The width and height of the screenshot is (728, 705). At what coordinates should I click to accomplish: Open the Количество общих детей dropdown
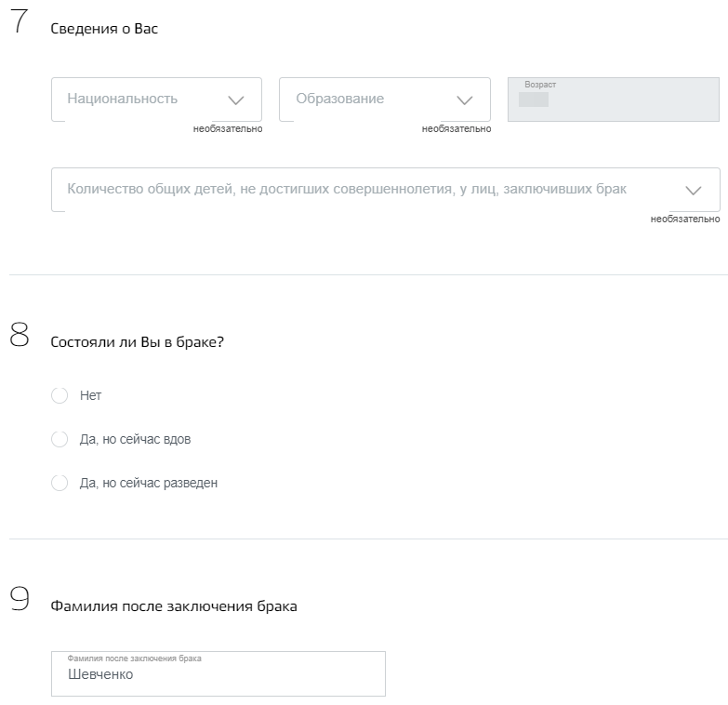[353, 190]
